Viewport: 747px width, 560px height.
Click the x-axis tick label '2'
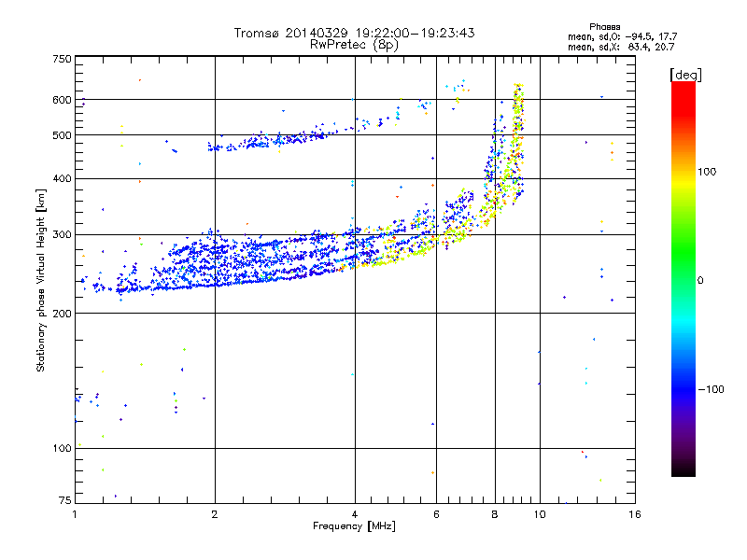[215, 514]
